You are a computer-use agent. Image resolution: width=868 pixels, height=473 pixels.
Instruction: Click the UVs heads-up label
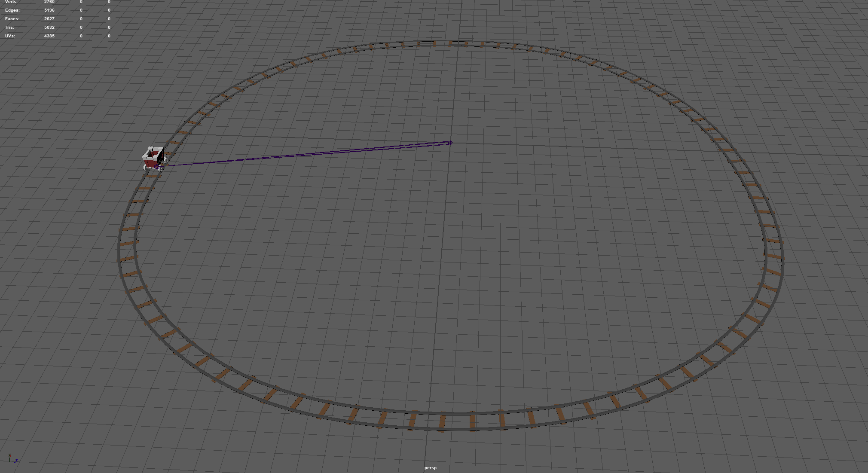10,36
